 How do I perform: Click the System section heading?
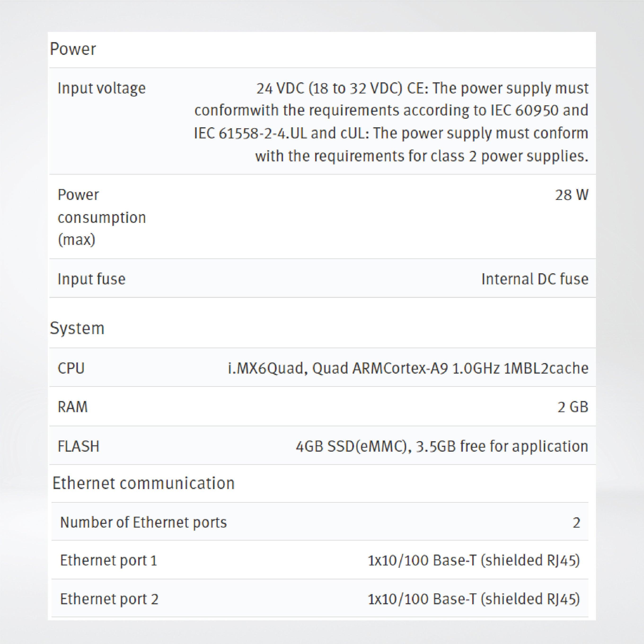[77, 328]
